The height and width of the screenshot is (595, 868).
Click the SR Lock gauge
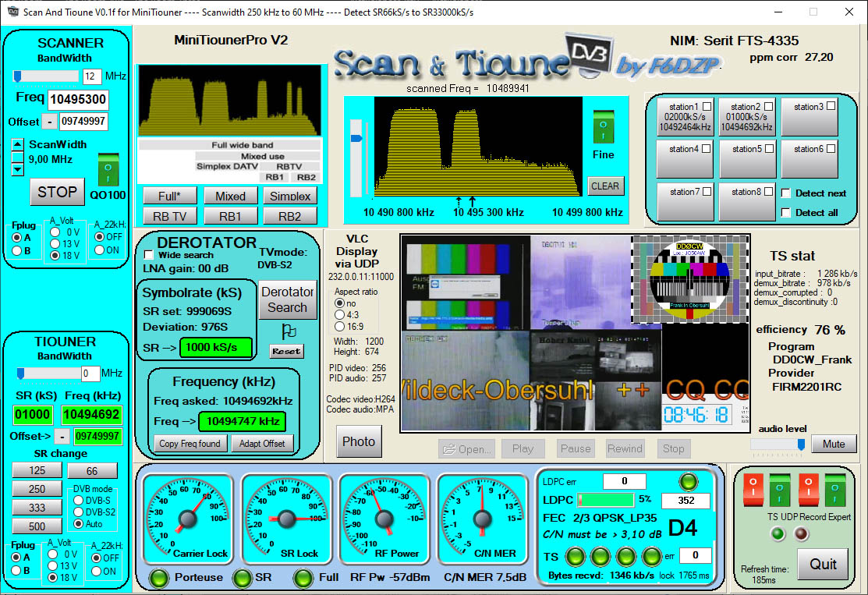coord(286,519)
